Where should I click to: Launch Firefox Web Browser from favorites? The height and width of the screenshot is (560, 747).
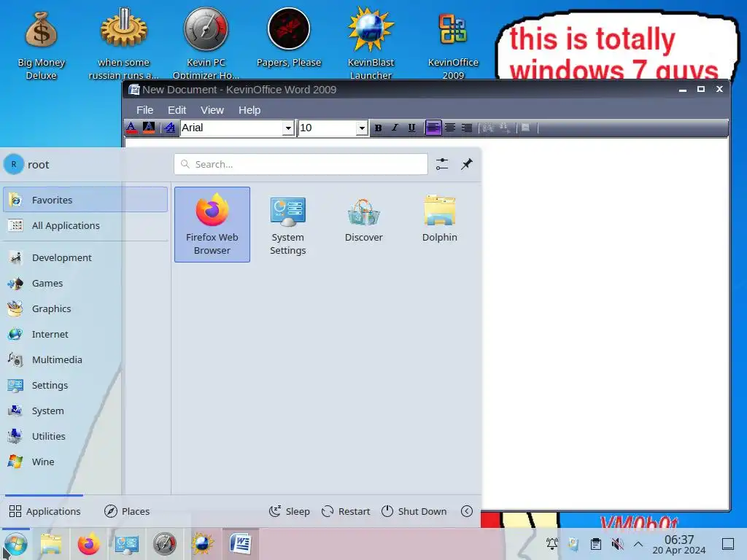coord(212,225)
